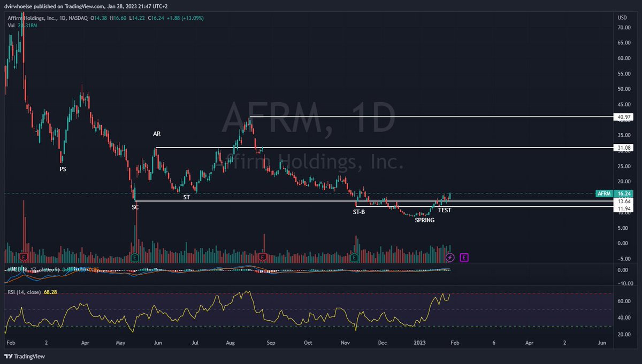Select the ST annotation near July
This screenshot has height=364, width=642.
[x=186, y=197]
